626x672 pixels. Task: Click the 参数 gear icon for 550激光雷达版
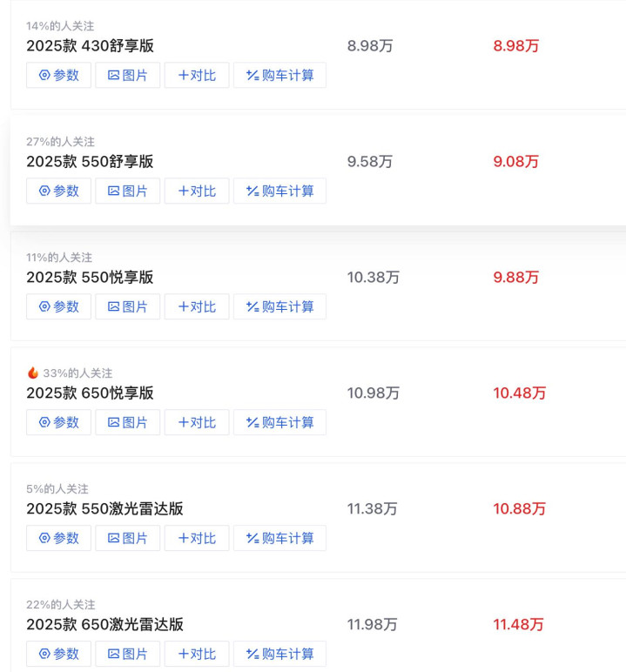tap(44, 539)
